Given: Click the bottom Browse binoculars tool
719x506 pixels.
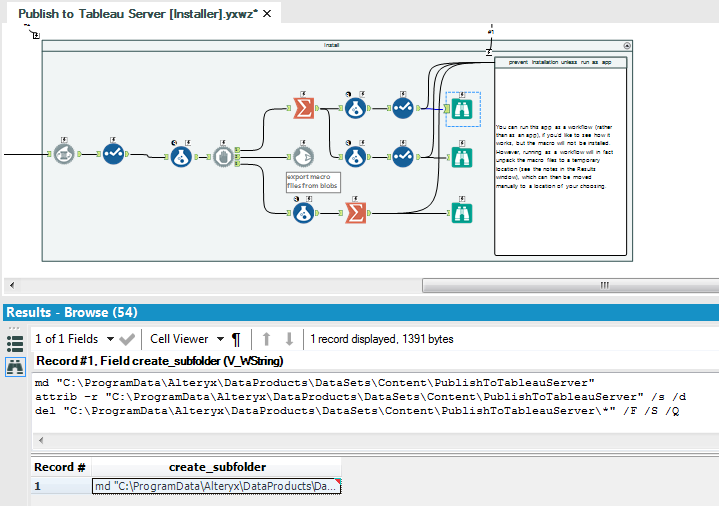Looking at the screenshot, I should 462,213.
